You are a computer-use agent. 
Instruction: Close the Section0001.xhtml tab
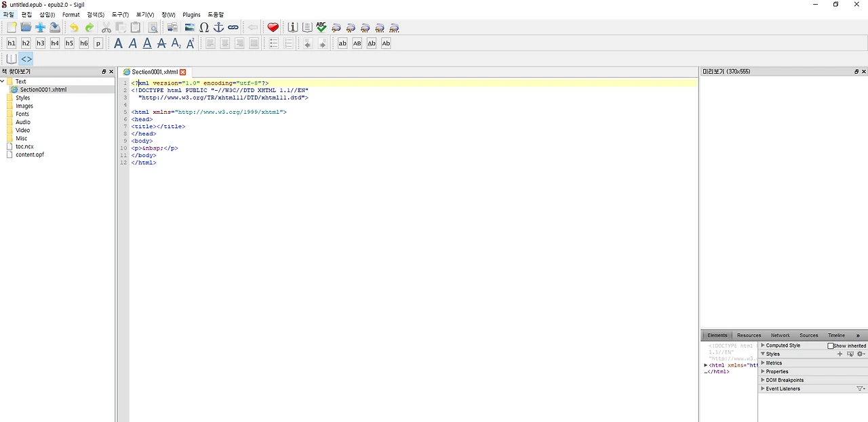[182, 72]
